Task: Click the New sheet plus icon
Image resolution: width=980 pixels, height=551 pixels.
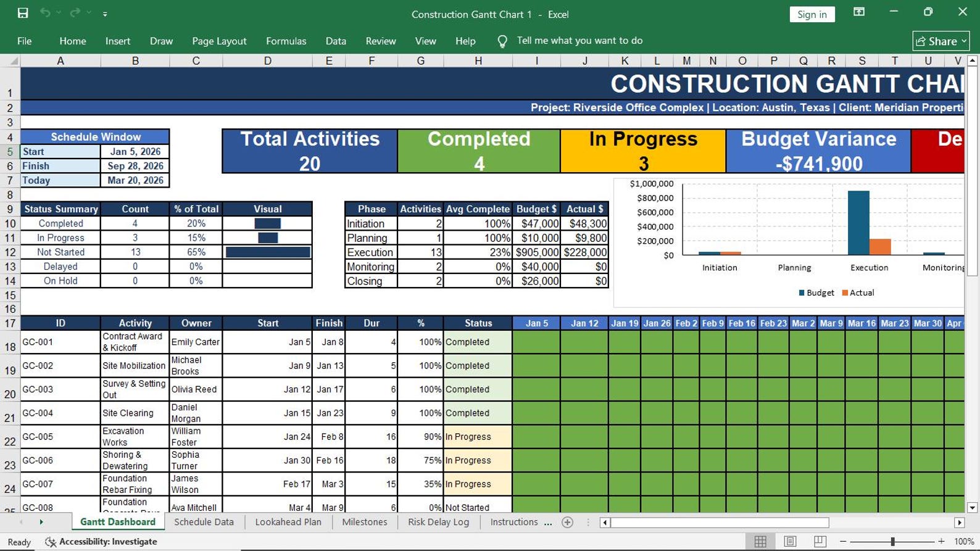Action: point(568,522)
